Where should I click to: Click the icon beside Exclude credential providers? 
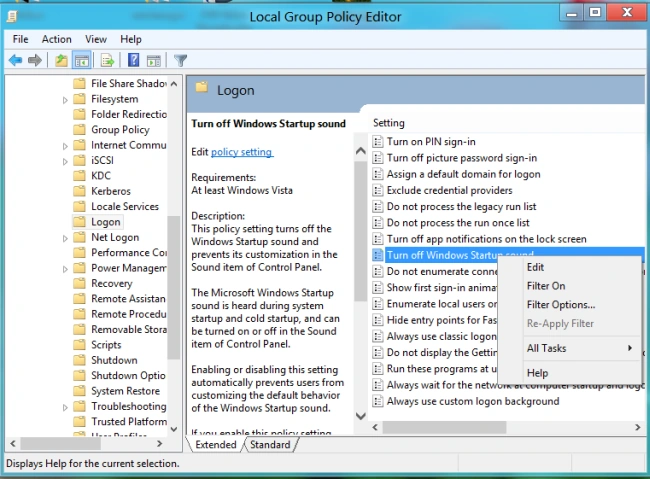click(x=377, y=190)
